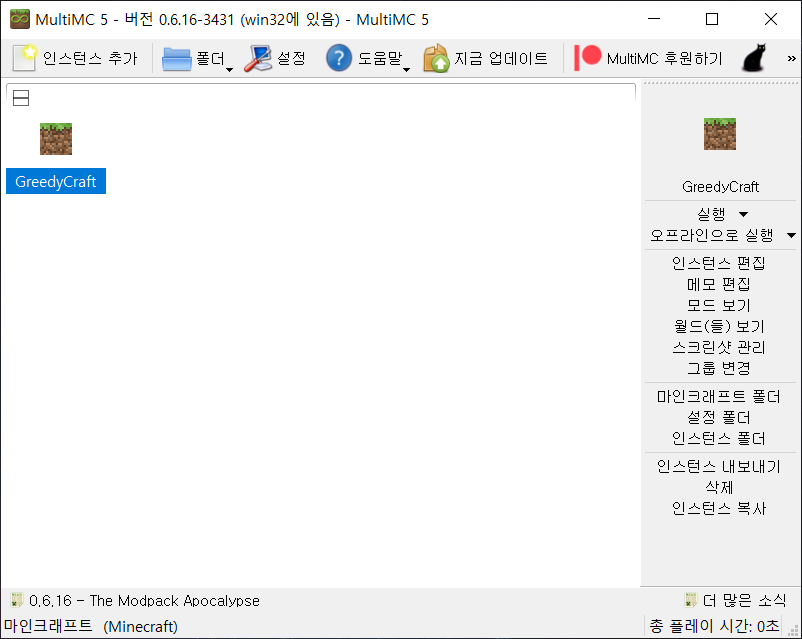Close the MultiMC window

(771, 19)
